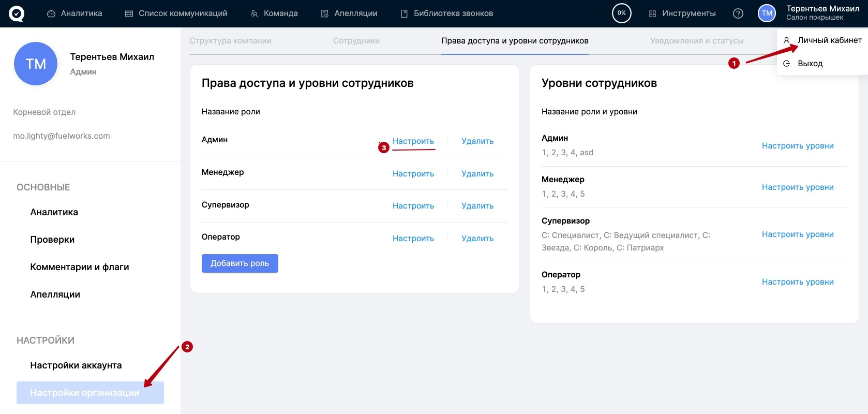Click the TM avatar in top bar
This screenshot has width=868, height=414.
(767, 13)
